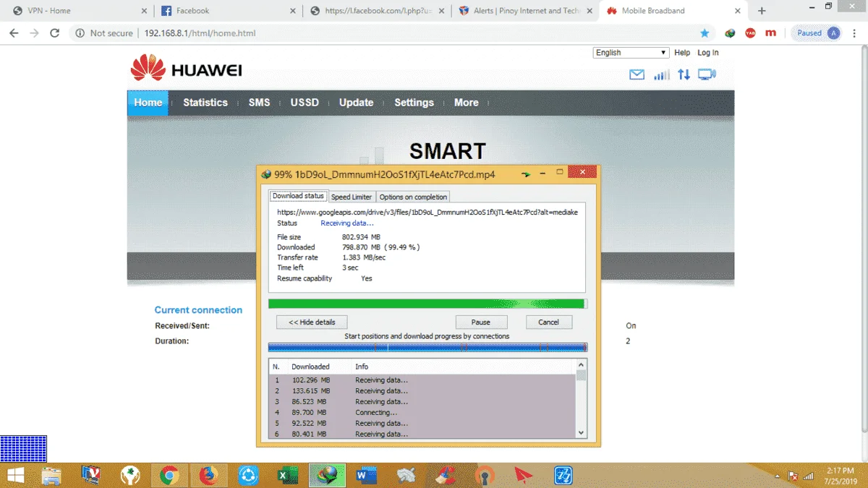The width and height of the screenshot is (868, 488).
Task: Open File Explorer from taskbar
Action: point(51,475)
